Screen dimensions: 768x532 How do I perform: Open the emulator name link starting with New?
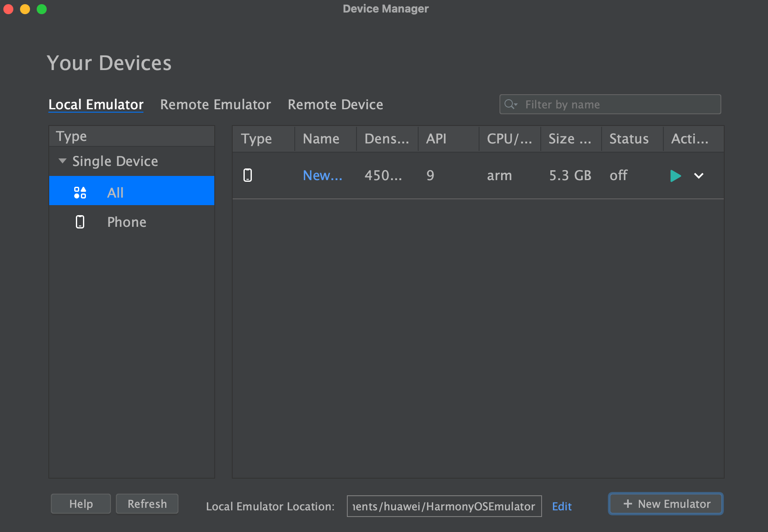tap(322, 176)
